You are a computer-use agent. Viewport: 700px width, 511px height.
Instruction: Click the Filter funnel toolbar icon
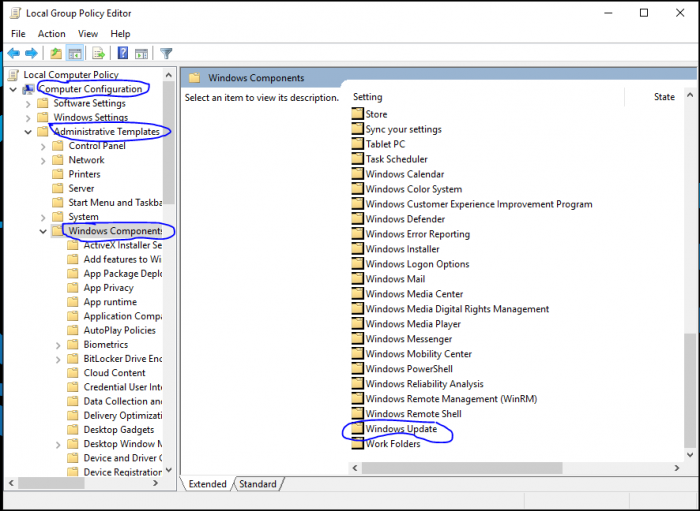click(x=166, y=53)
